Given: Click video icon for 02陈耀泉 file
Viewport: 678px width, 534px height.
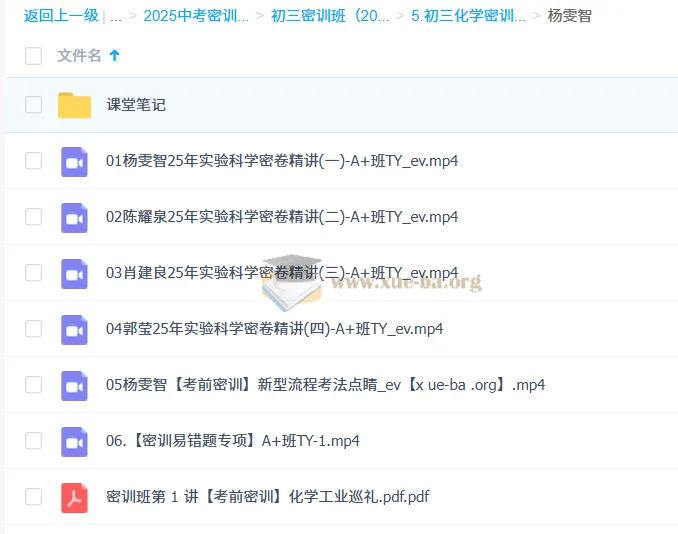Looking at the screenshot, I should (x=74, y=217).
